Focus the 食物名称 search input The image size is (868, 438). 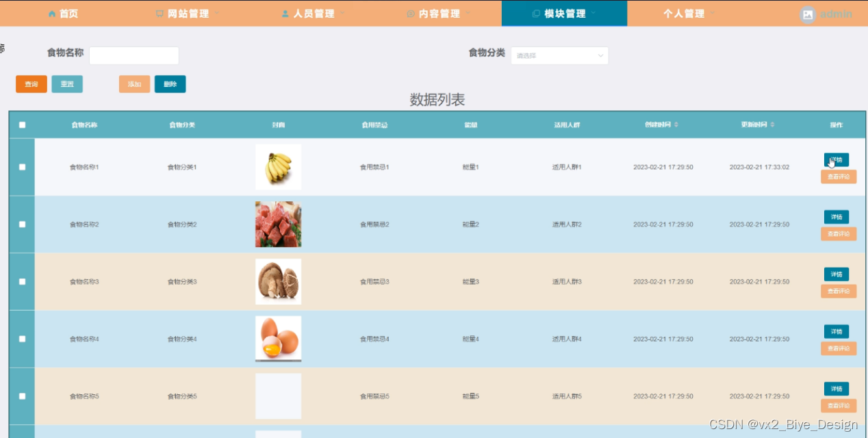pyautogui.click(x=134, y=55)
